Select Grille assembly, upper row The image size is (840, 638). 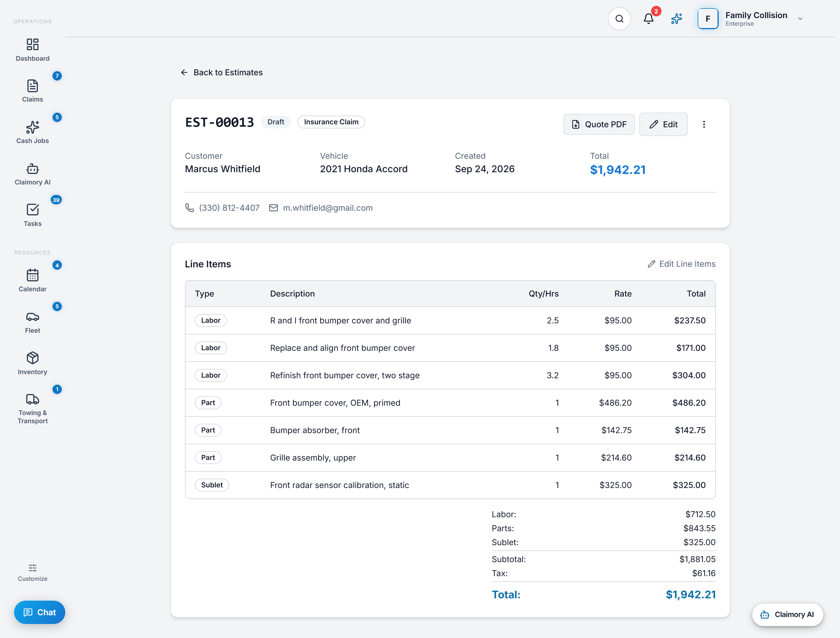(x=450, y=457)
